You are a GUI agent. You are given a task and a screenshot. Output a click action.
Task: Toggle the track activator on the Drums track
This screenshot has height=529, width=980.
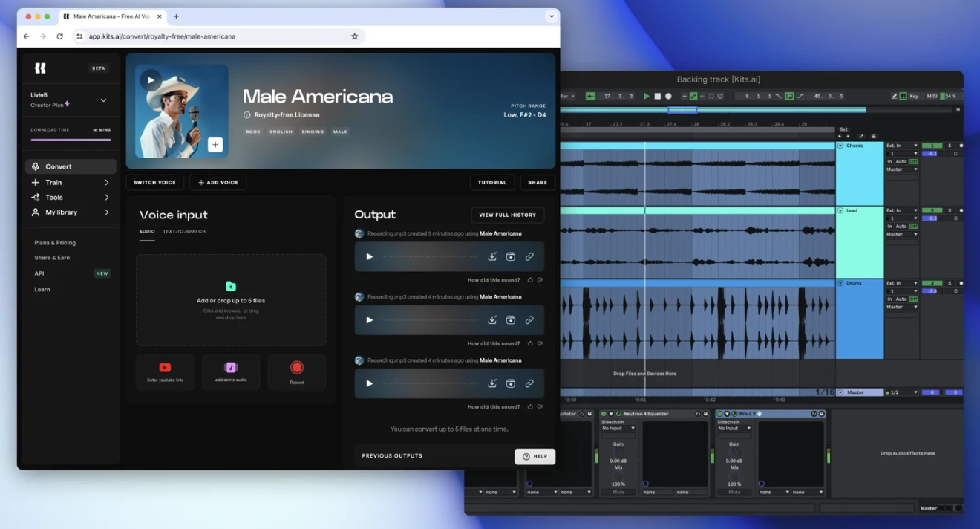click(932, 282)
